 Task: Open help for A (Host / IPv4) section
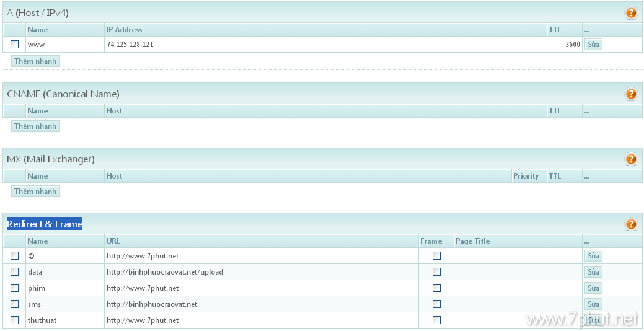(x=631, y=13)
